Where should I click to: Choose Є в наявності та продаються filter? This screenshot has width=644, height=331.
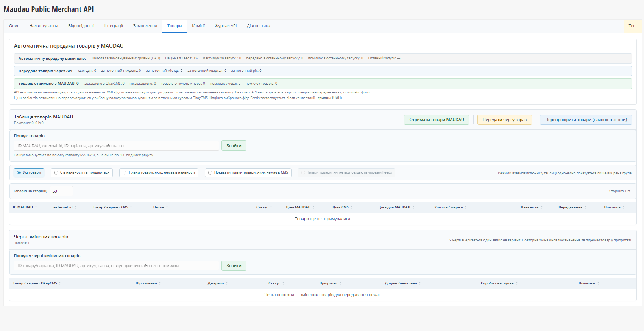82,172
